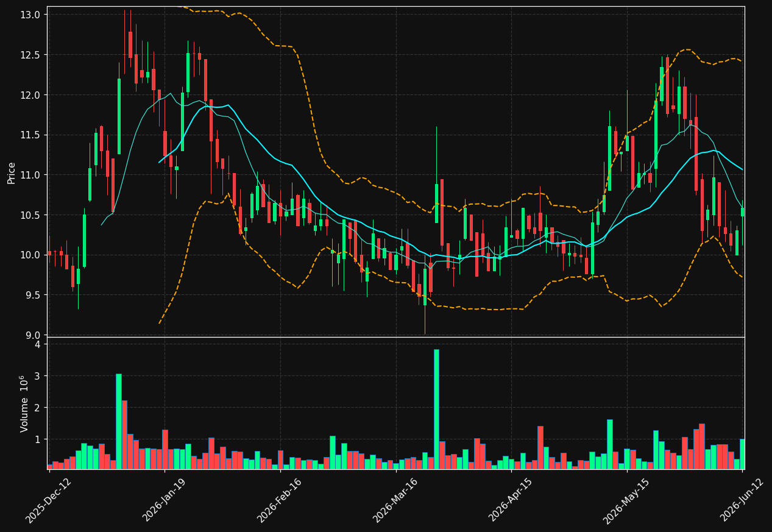
Task: Click the tallest green volume bar near 3.8 million
Action: [x=436, y=409]
